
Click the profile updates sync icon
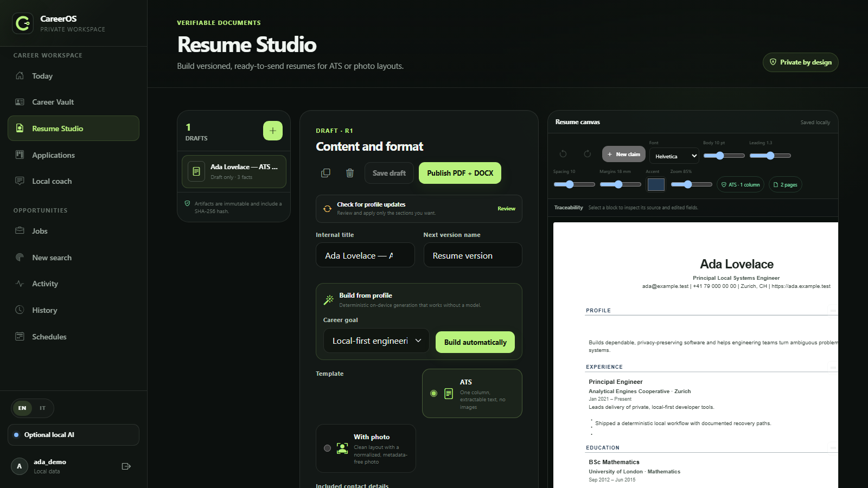327,209
